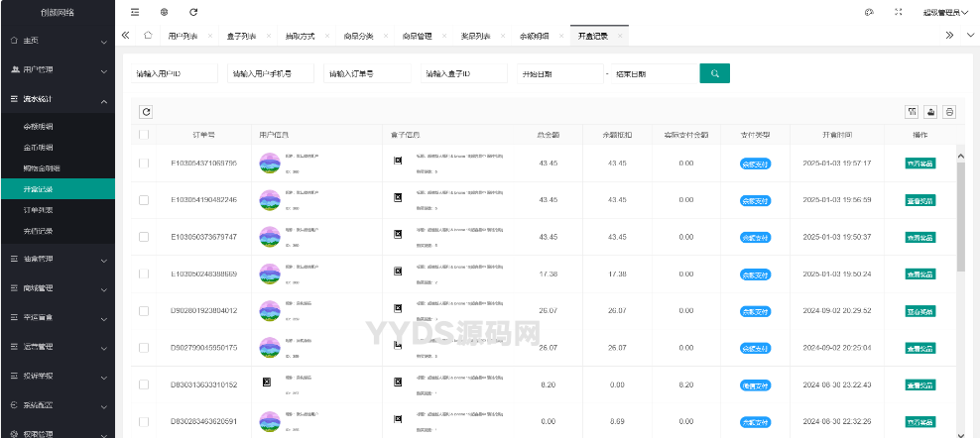Click payment type badge for order D830313633310152

pos(755,384)
